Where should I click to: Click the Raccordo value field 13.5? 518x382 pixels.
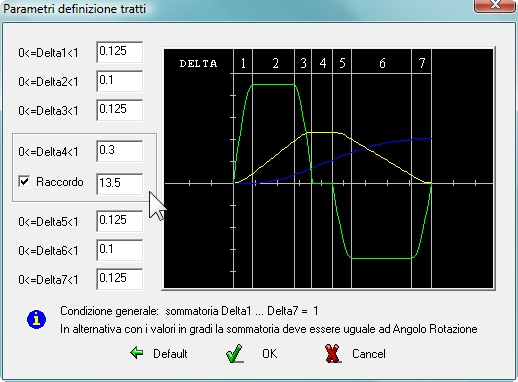120,184
